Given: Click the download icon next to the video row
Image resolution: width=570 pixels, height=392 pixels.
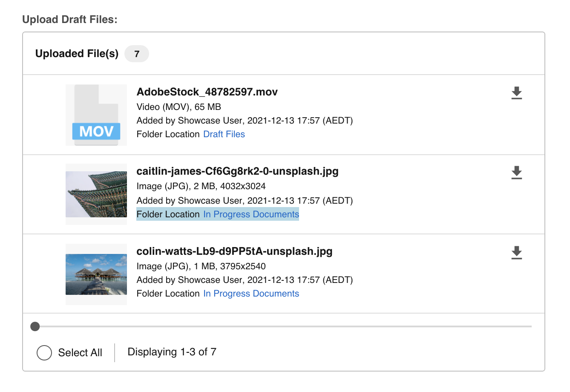Looking at the screenshot, I should coord(517,93).
